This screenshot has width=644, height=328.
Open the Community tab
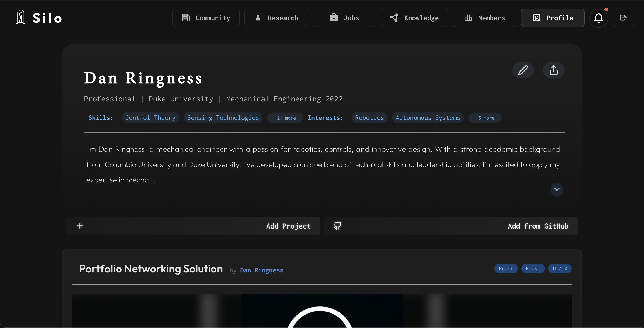[206, 18]
